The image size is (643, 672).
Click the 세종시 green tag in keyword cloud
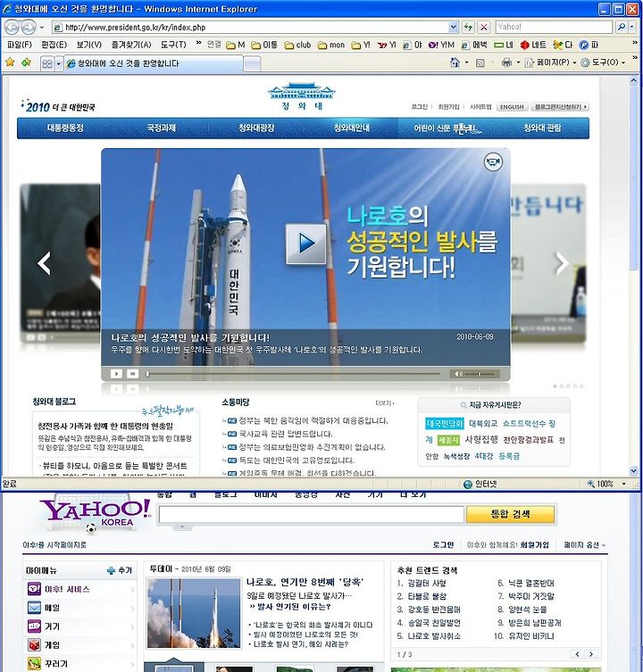pyautogui.click(x=448, y=440)
